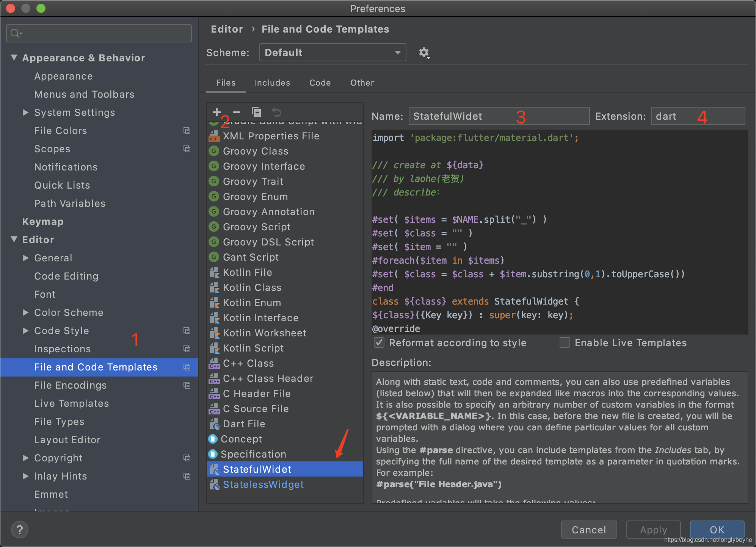Select the Concept template icon
Screen dimensions: 756x547
213,439
